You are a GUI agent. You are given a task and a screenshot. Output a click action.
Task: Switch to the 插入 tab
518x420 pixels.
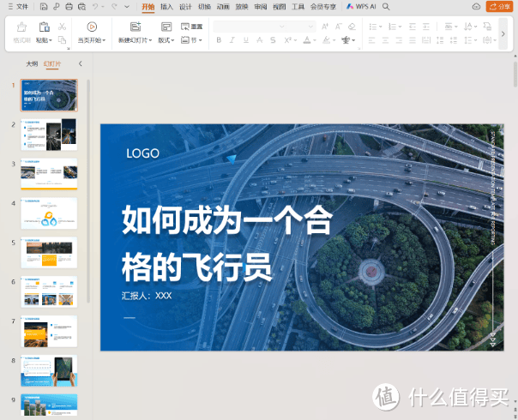click(166, 7)
